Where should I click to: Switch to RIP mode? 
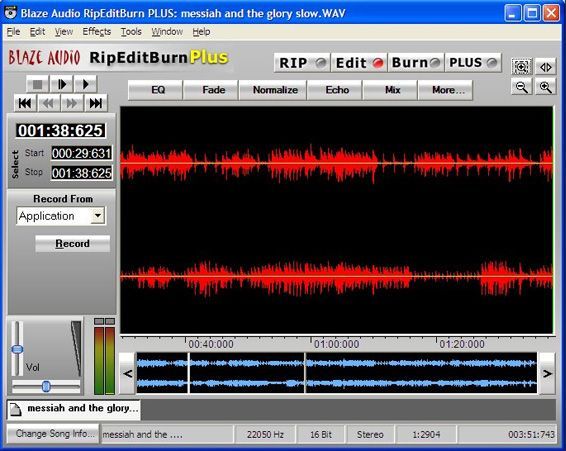tap(302, 63)
